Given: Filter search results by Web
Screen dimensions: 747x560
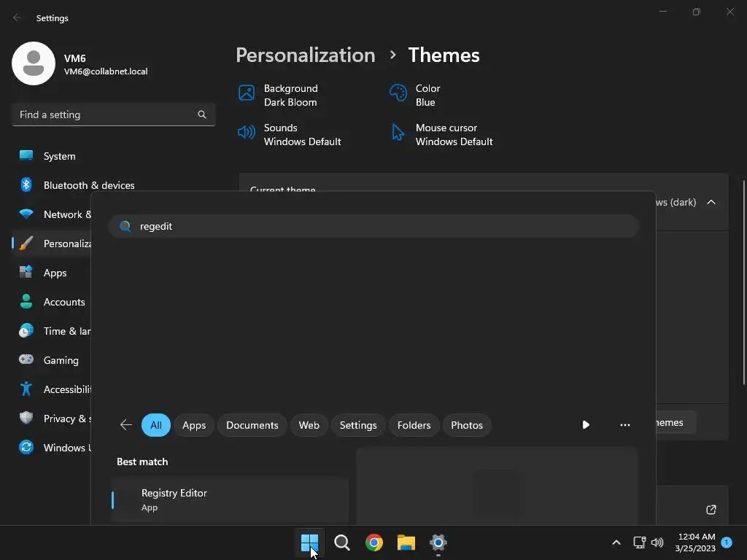Looking at the screenshot, I should pos(309,425).
